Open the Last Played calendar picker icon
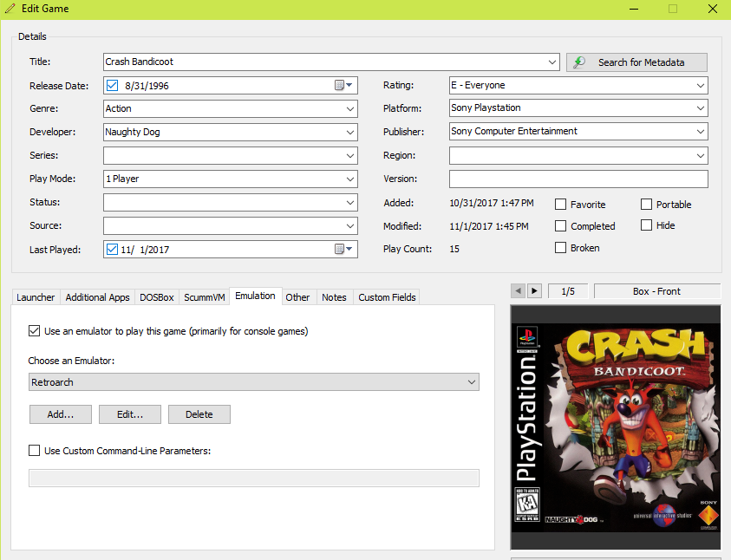 (343, 250)
